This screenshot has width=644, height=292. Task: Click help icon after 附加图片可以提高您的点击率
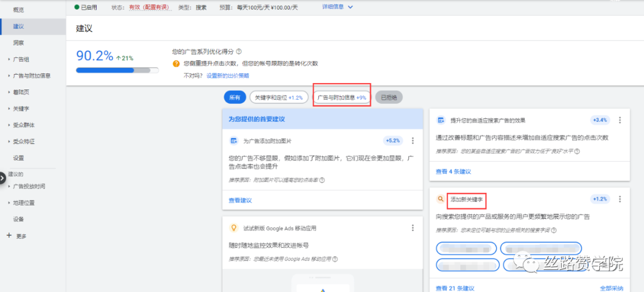tap(322, 180)
